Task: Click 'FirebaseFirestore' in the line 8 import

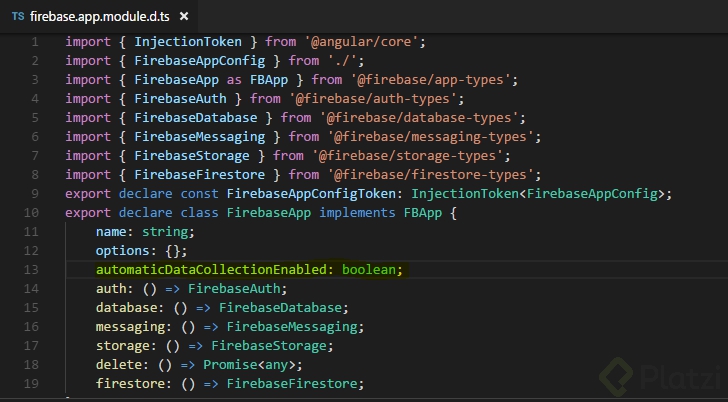Action: (x=200, y=175)
